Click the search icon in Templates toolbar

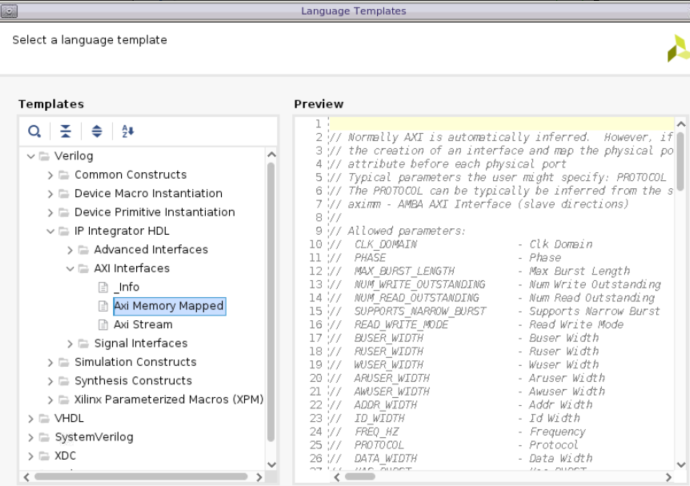(x=34, y=131)
